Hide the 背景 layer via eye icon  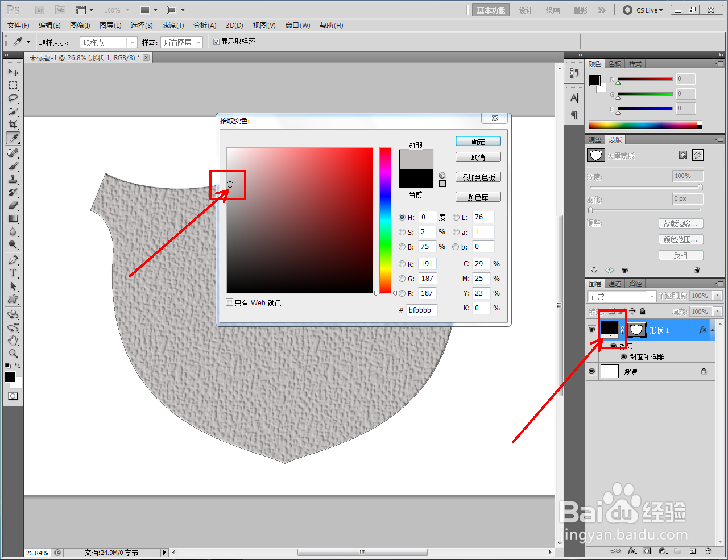pyautogui.click(x=591, y=371)
